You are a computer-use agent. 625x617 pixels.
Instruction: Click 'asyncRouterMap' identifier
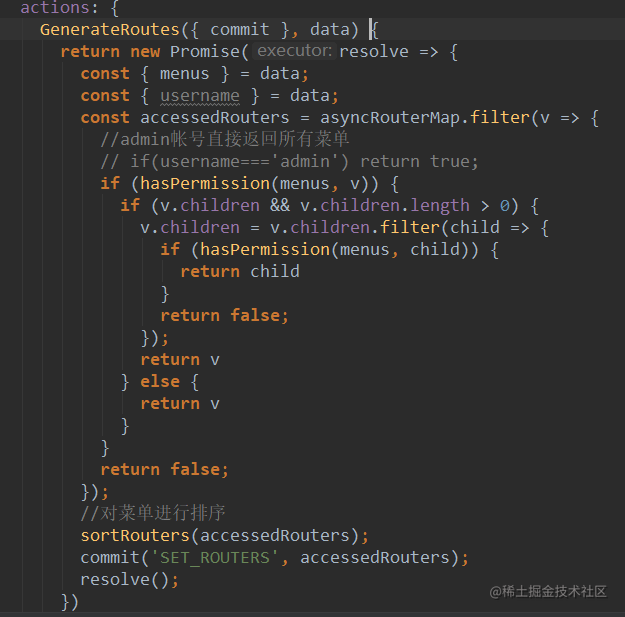click(390, 118)
